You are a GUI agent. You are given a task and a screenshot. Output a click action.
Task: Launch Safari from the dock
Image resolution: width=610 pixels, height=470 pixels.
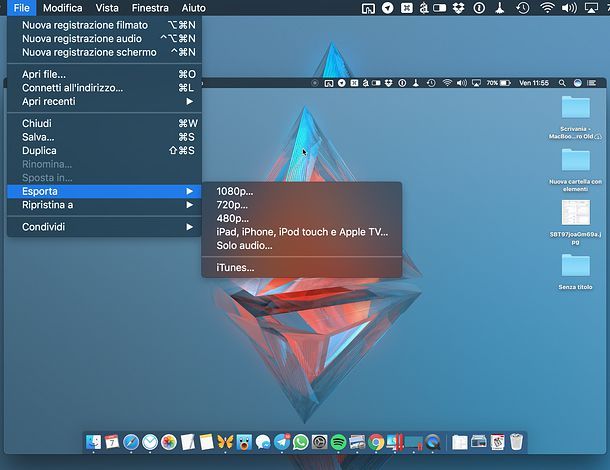pos(131,441)
